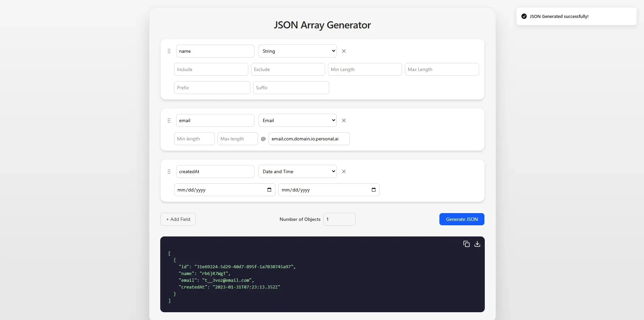This screenshot has width=644, height=320.
Task: Focus the Number of Objects input
Action: pyautogui.click(x=339, y=219)
